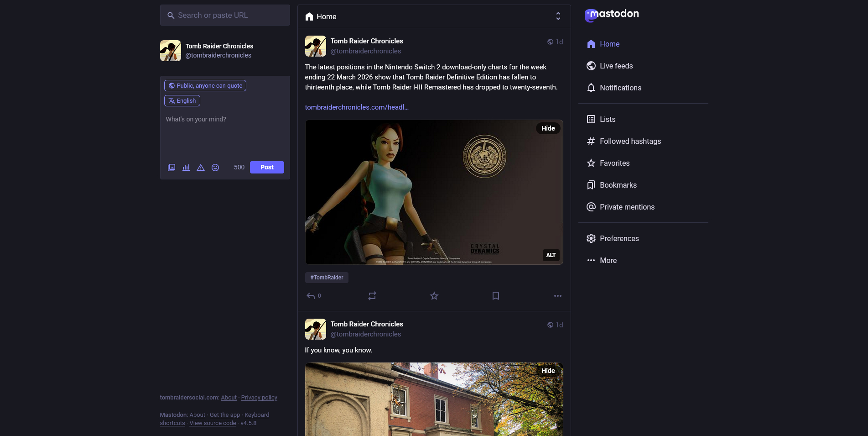The width and height of the screenshot is (868, 436).
Task: Favorite the first post
Action: [434, 296]
